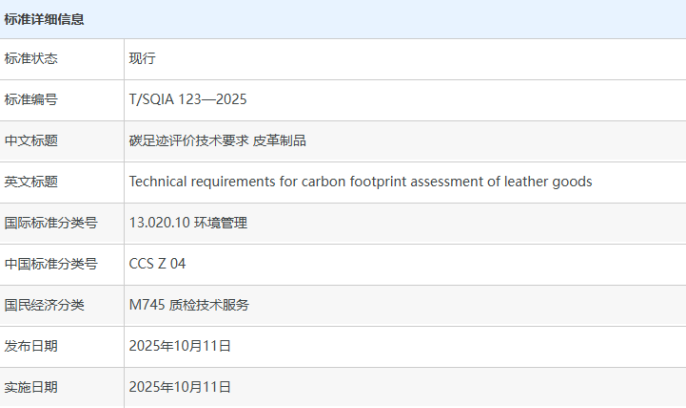Click the 标准编号 row label
The height and width of the screenshot is (408, 686).
pyautogui.click(x=31, y=100)
